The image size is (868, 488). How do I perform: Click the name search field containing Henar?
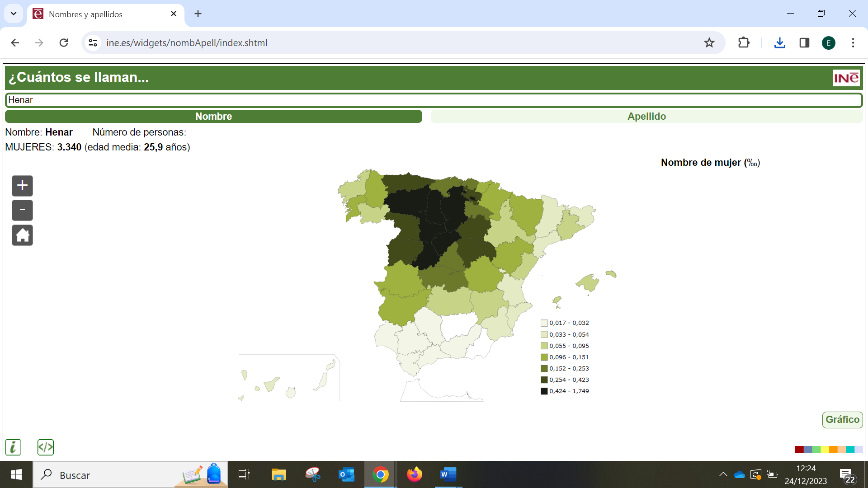[x=434, y=100]
